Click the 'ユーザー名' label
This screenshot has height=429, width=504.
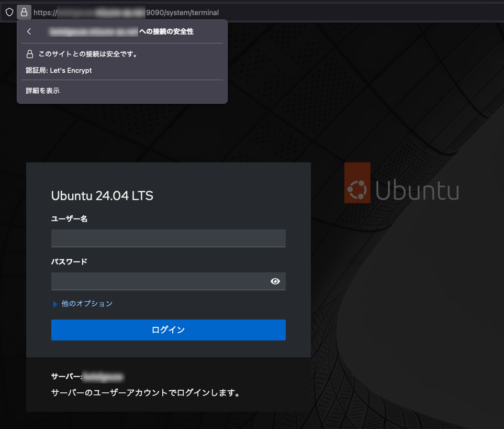[x=70, y=219]
